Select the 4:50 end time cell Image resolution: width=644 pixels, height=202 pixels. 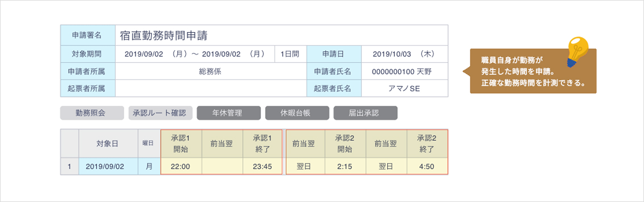click(x=427, y=166)
